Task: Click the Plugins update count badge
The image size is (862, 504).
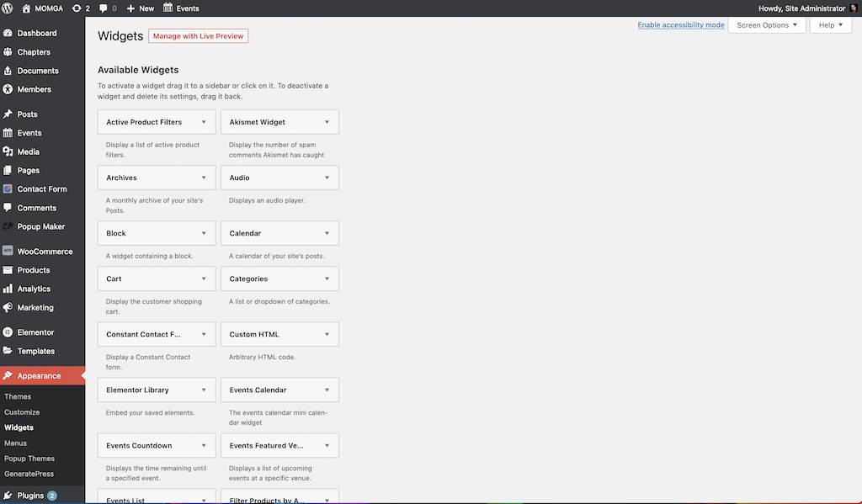Action: coord(51,496)
